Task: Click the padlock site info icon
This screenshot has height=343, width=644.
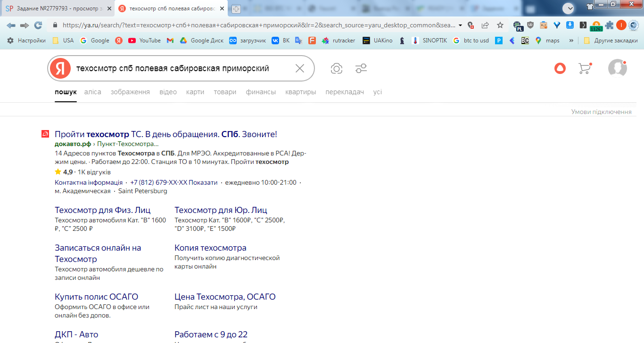Action: pos(55,25)
